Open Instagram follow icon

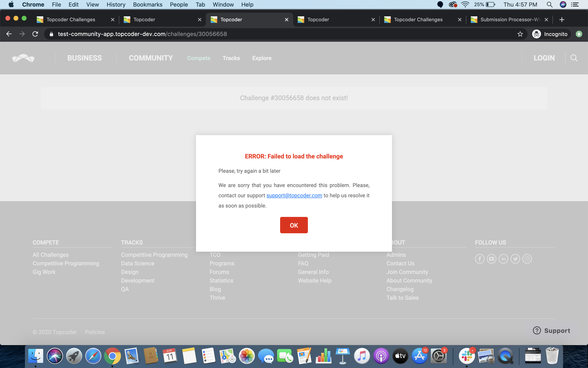pyautogui.click(x=527, y=259)
